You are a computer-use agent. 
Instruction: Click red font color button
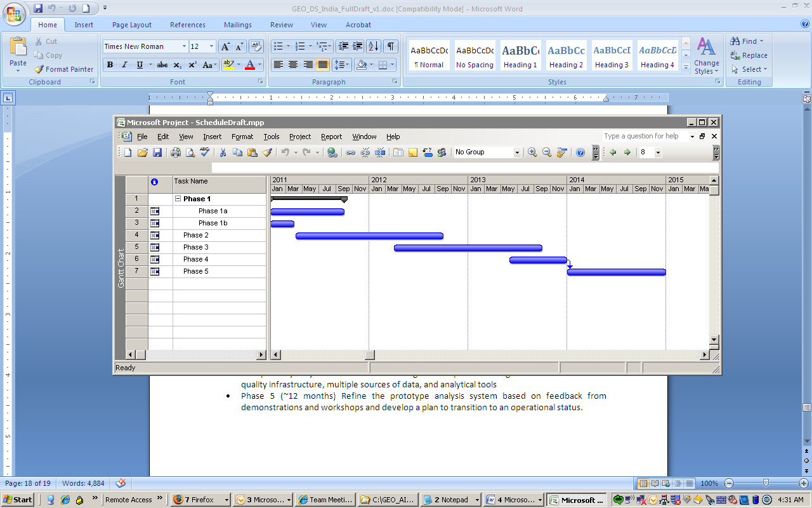pyautogui.click(x=250, y=65)
